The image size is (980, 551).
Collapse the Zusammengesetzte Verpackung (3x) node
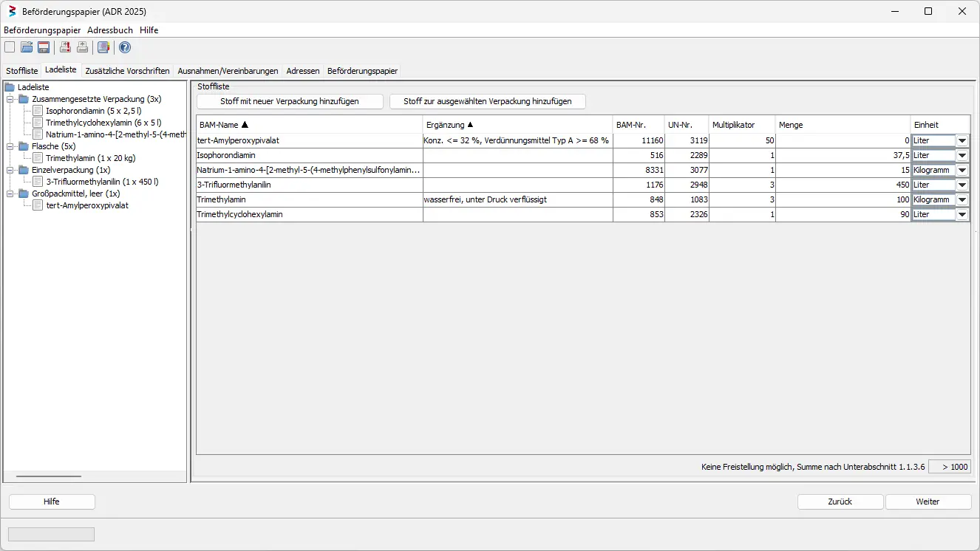tap(10, 99)
